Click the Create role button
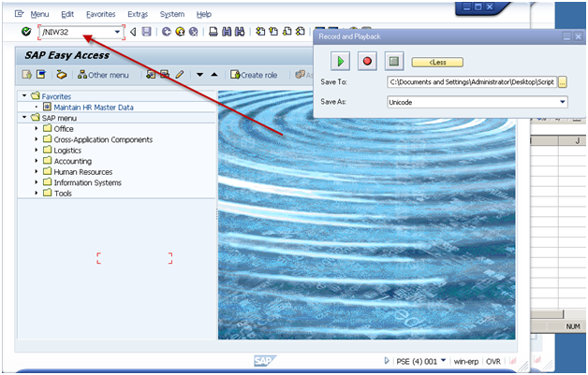This screenshot has width=588, height=375. coord(254,75)
